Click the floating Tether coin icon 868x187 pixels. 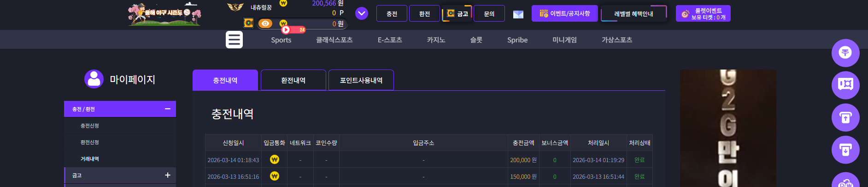point(845,53)
